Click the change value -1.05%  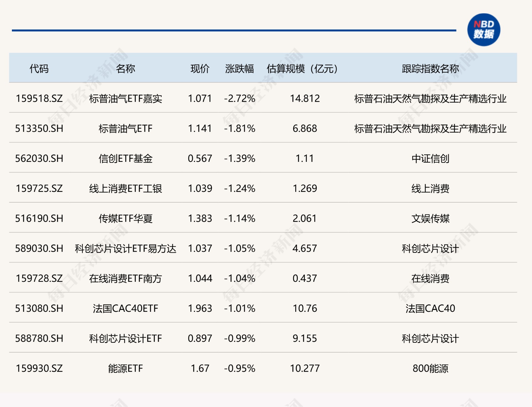coord(240,248)
